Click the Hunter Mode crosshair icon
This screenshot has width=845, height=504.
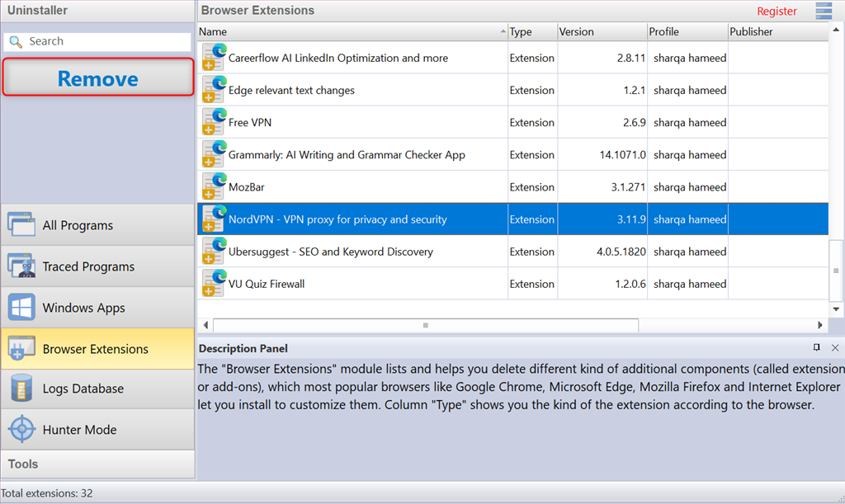click(22, 429)
